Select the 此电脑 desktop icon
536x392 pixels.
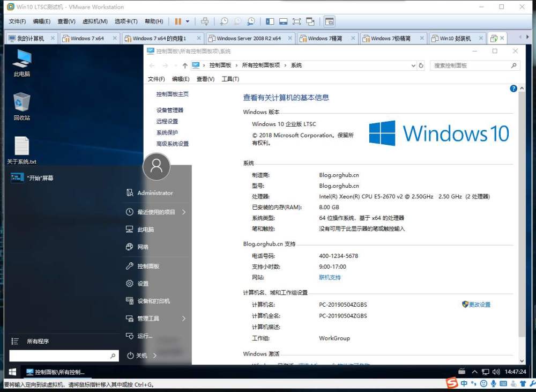click(x=22, y=63)
